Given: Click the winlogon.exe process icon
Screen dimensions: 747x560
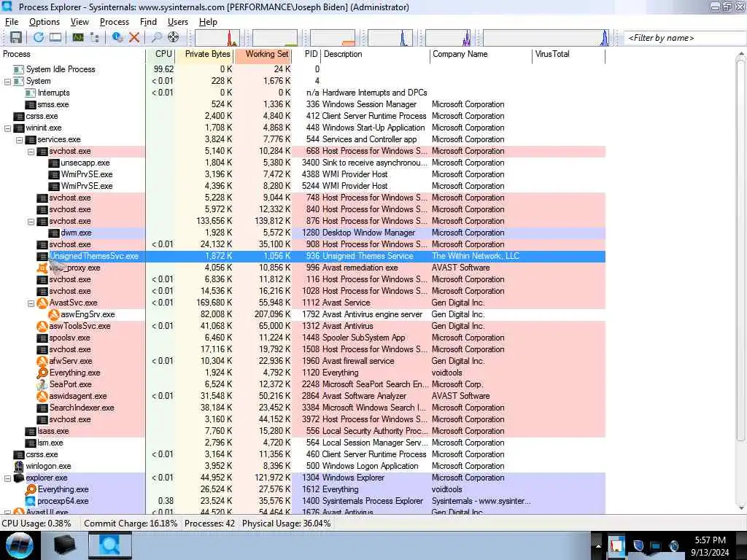Looking at the screenshot, I should pos(19,466).
